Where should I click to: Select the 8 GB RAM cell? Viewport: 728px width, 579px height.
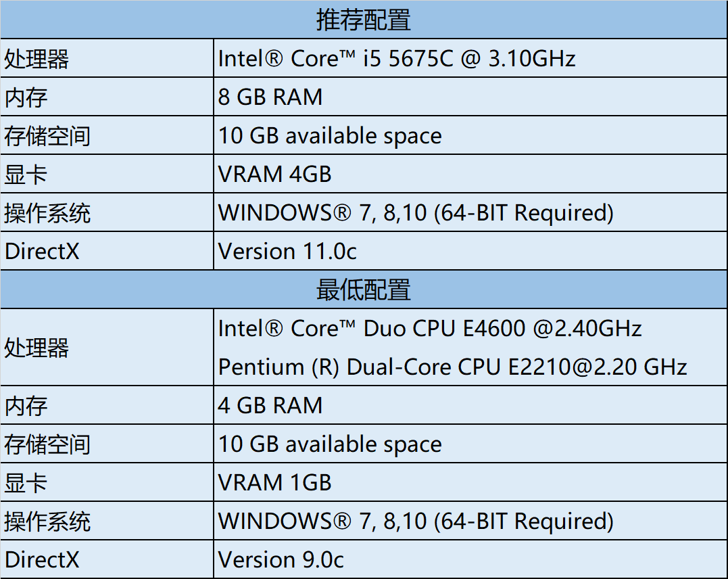[270, 97]
